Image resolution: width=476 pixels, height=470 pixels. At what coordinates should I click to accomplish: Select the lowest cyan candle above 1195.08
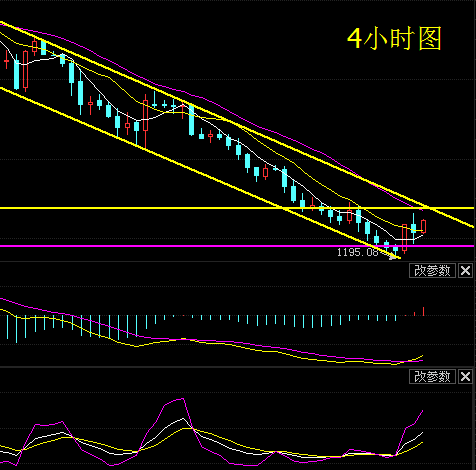[395, 249]
